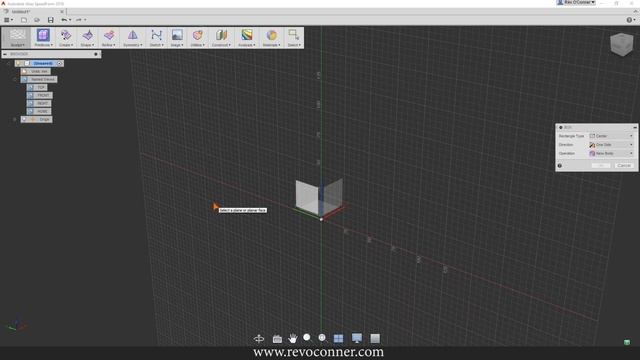640x360 pixels.
Task: Select the Units mm browser item
Action: [x=36, y=71]
